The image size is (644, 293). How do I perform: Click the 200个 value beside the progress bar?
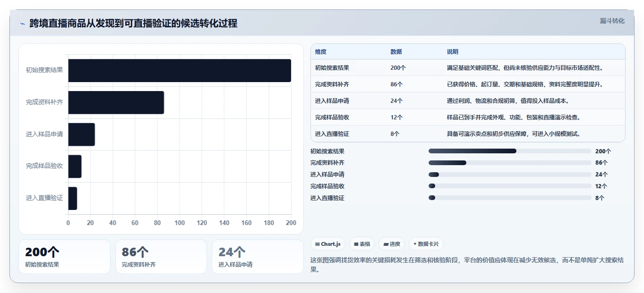603,151
